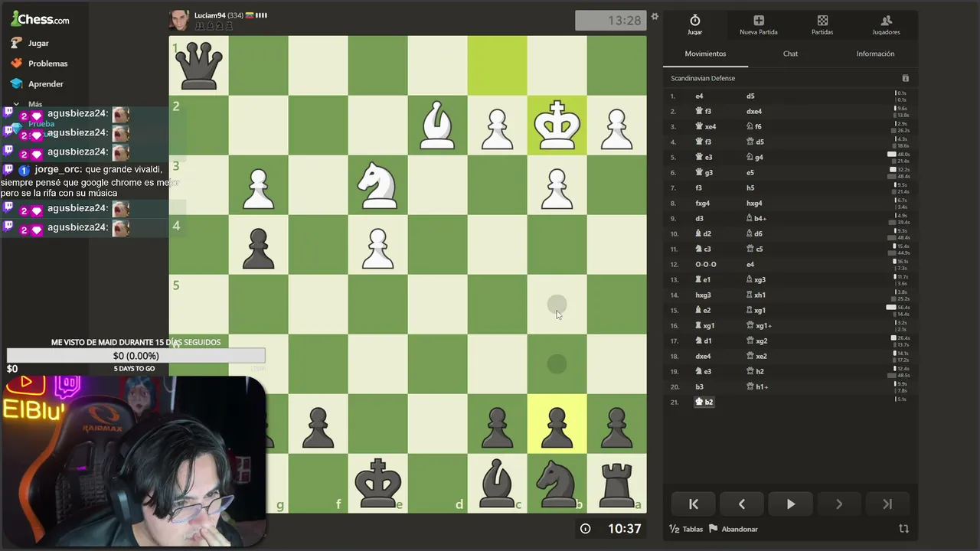Select move 14 hxg3 in move list
This screenshot has height=551, width=980.
click(x=703, y=295)
